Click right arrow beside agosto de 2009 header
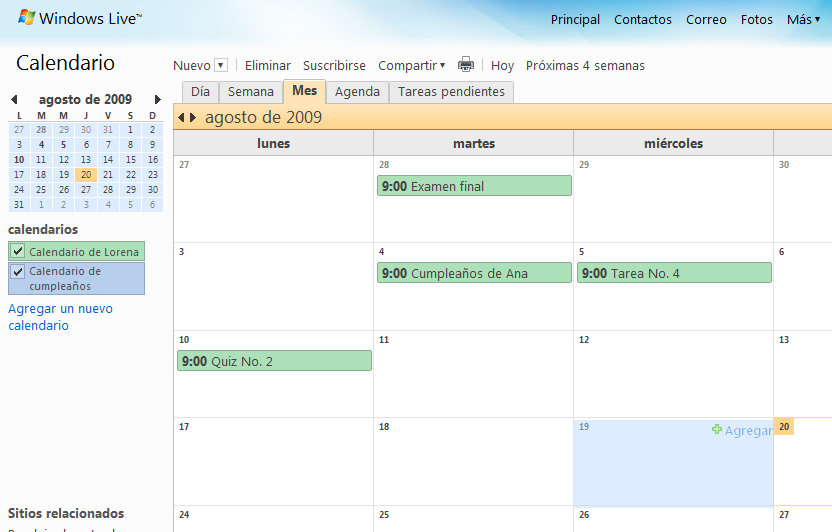The height and width of the screenshot is (532, 832). (x=193, y=118)
